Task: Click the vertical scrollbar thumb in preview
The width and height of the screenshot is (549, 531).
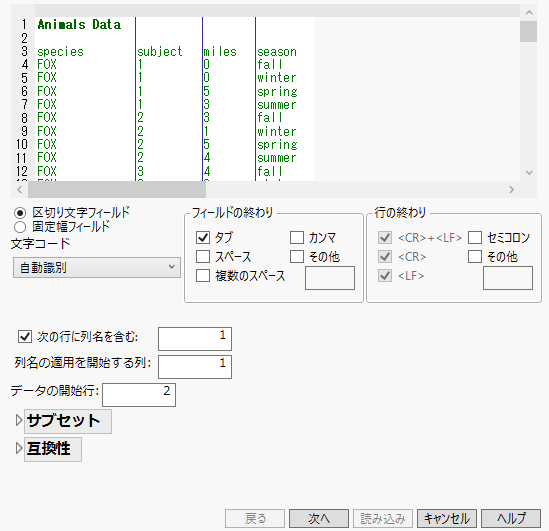Action: [528, 32]
